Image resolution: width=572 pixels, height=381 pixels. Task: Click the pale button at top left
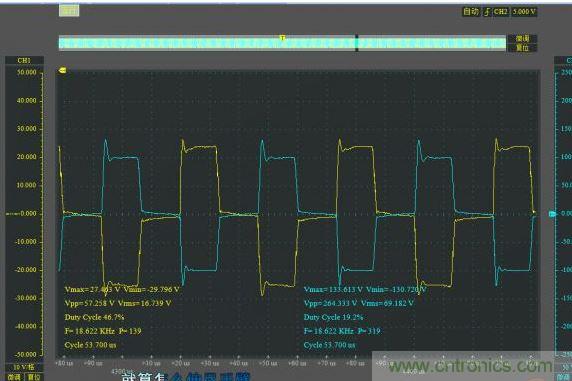tap(69, 11)
